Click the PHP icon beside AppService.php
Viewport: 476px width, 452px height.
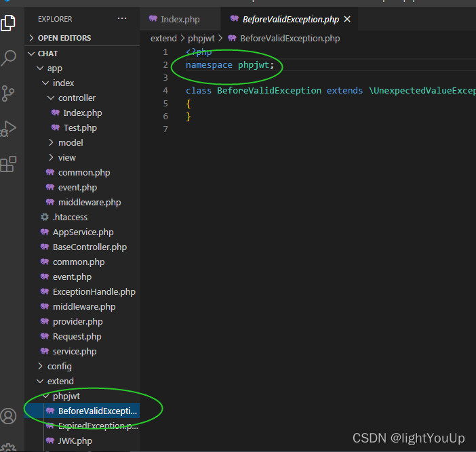(45, 232)
